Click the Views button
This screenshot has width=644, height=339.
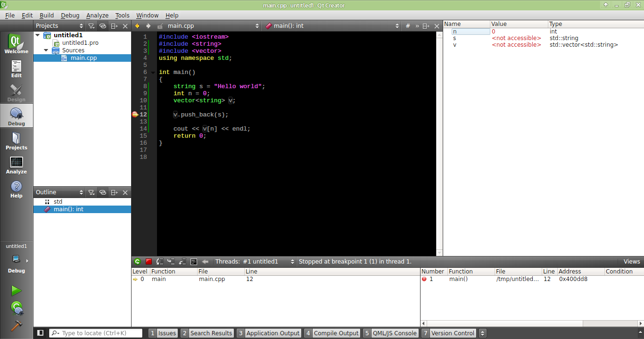click(x=631, y=262)
